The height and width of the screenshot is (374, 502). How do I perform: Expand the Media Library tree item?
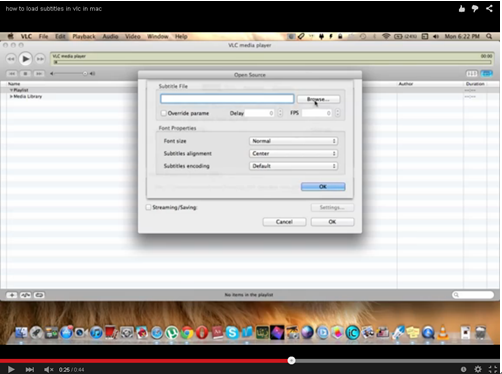pyautogui.click(x=11, y=96)
